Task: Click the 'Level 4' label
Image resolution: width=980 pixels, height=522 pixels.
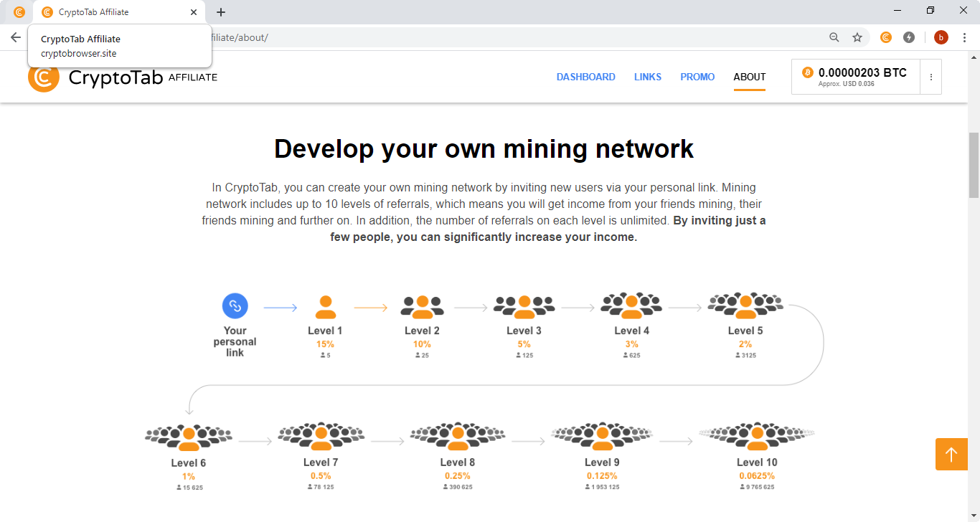Action: 632,331
